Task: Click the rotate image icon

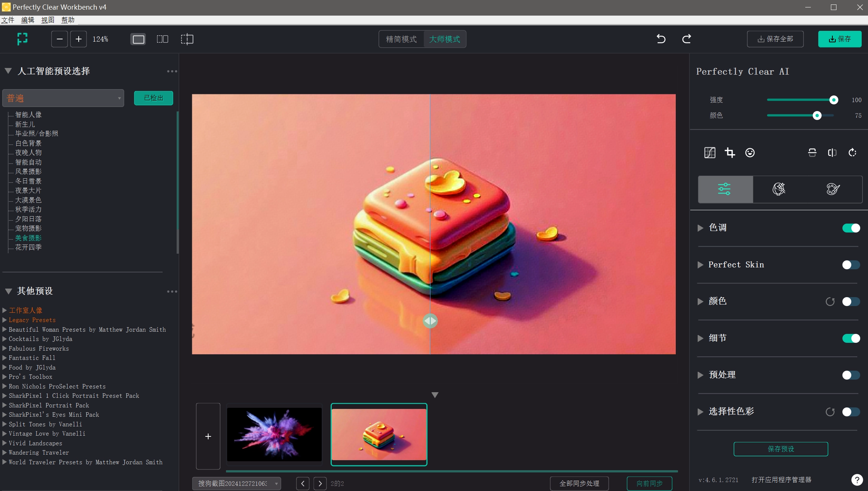Action: click(852, 153)
